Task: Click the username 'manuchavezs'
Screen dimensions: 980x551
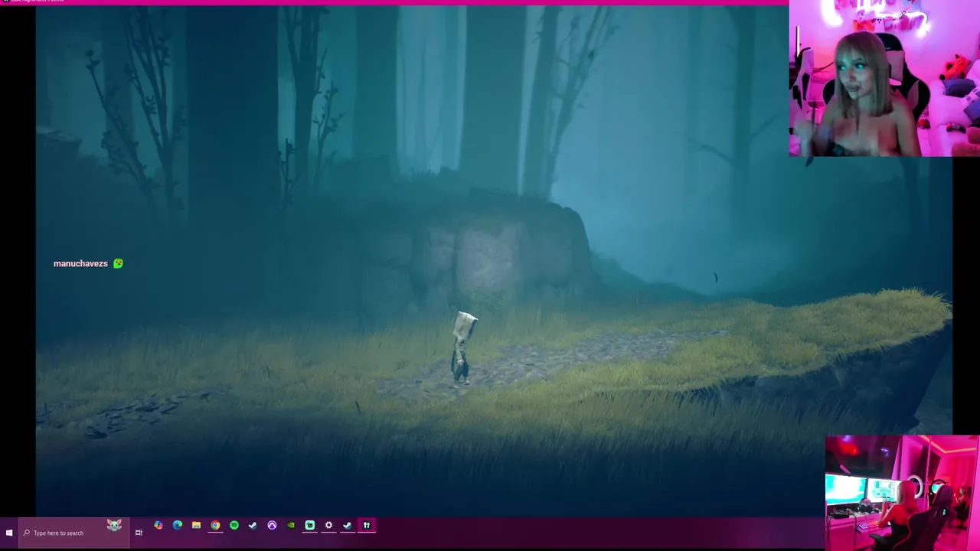Action: pyautogui.click(x=80, y=263)
